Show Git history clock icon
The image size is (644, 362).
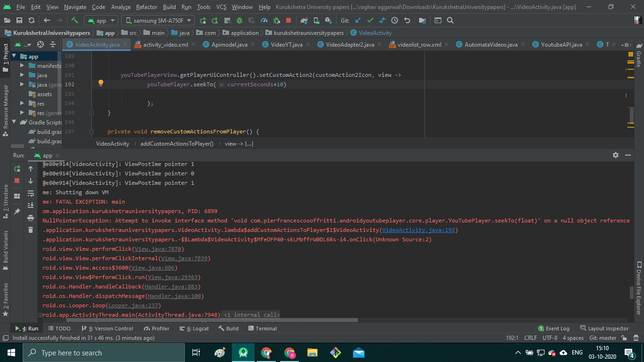[x=395, y=20]
